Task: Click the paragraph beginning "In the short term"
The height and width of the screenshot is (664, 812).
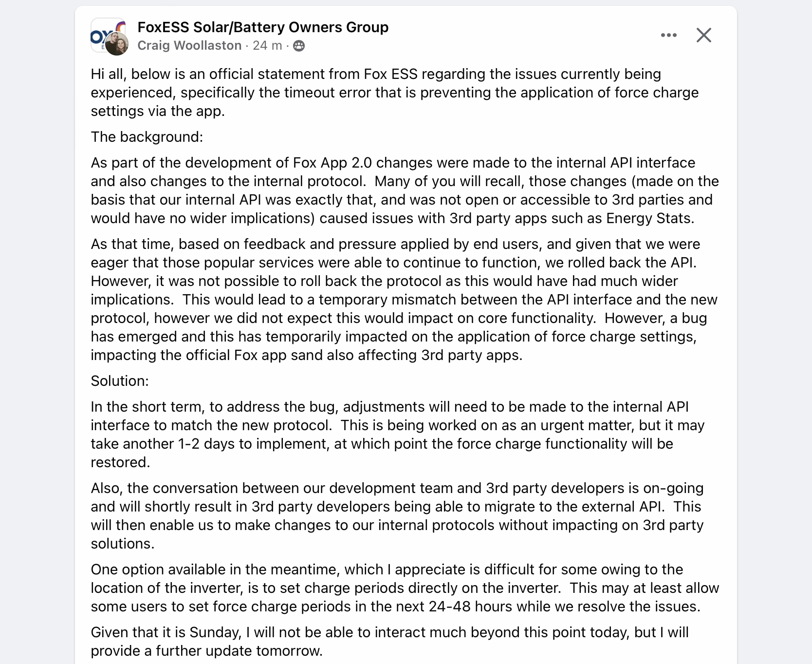Action: (397, 435)
